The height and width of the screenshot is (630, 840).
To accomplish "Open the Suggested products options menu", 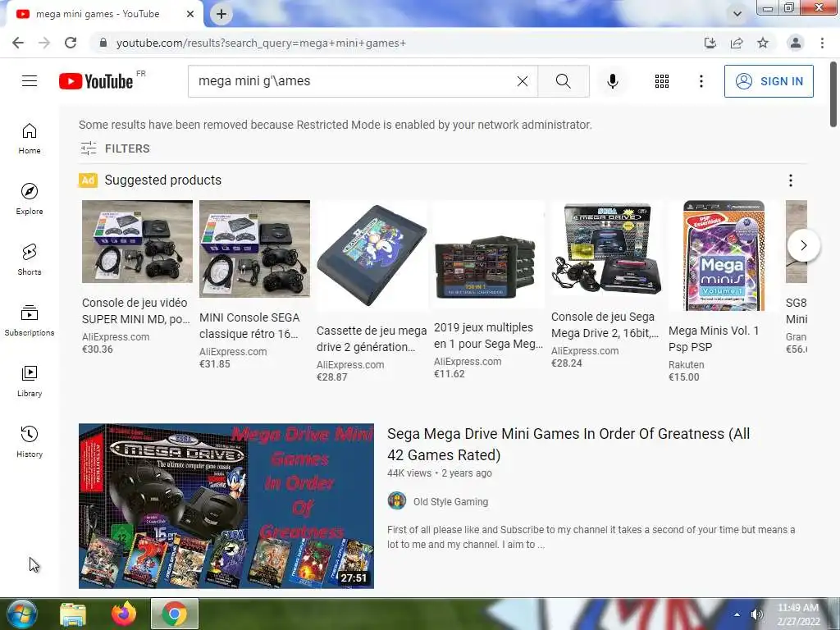I will [x=790, y=180].
